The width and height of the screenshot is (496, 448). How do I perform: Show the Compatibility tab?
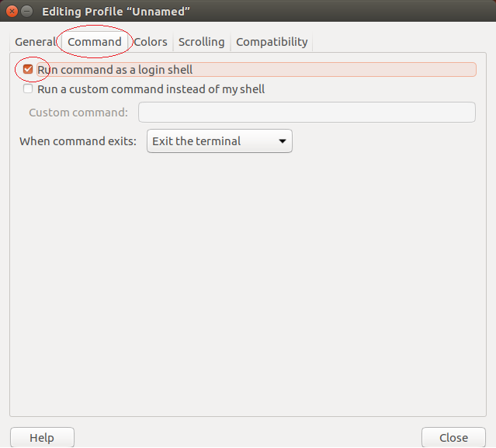point(272,42)
